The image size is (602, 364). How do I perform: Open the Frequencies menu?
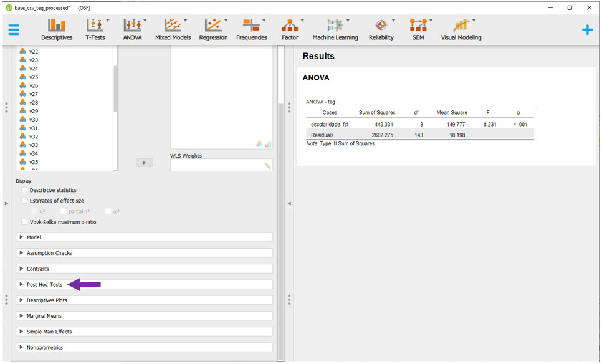point(251,29)
